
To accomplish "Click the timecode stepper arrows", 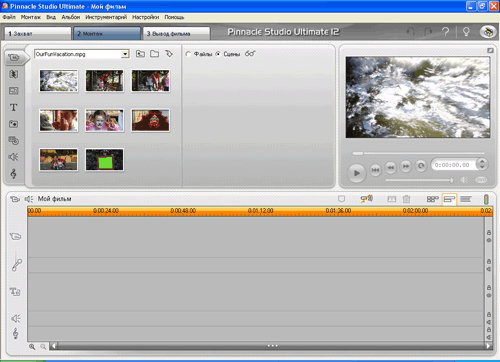I will tap(482, 164).
